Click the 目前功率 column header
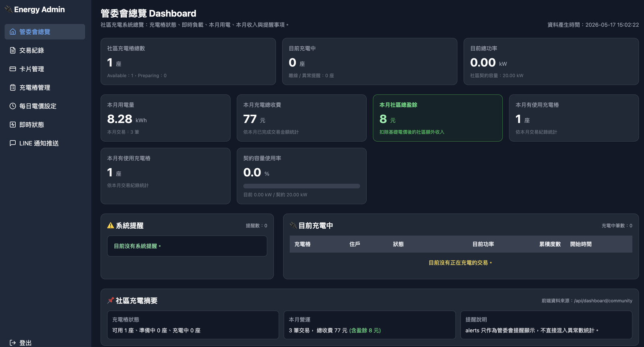Image resolution: width=644 pixels, height=347 pixels. click(483, 244)
